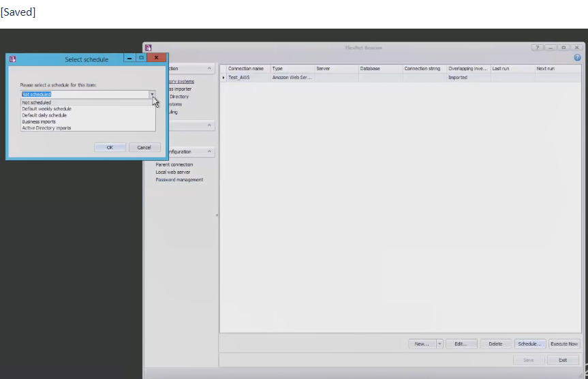Click the Schedule... button
The height and width of the screenshot is (379, 588).
[x=530, y=344]
